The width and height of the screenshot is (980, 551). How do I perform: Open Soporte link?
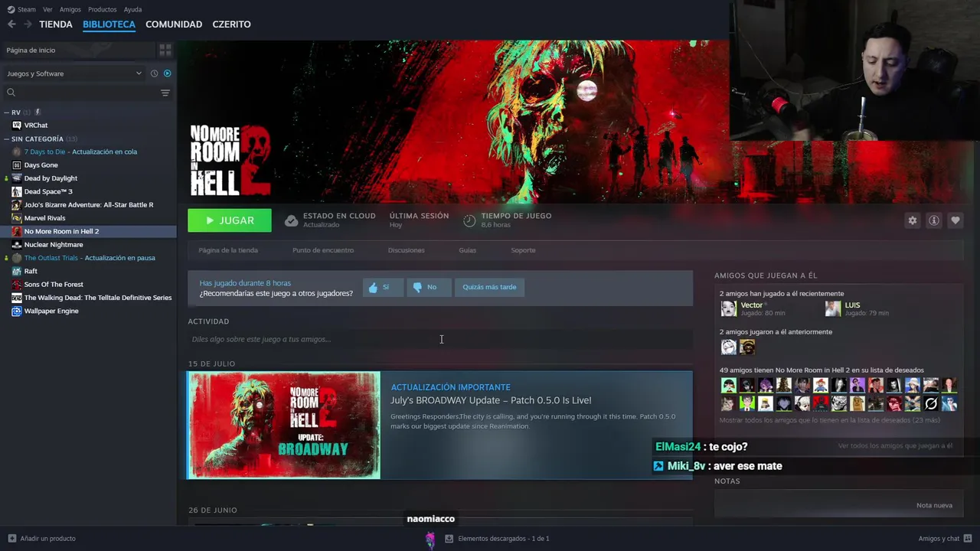click(523, 250)
